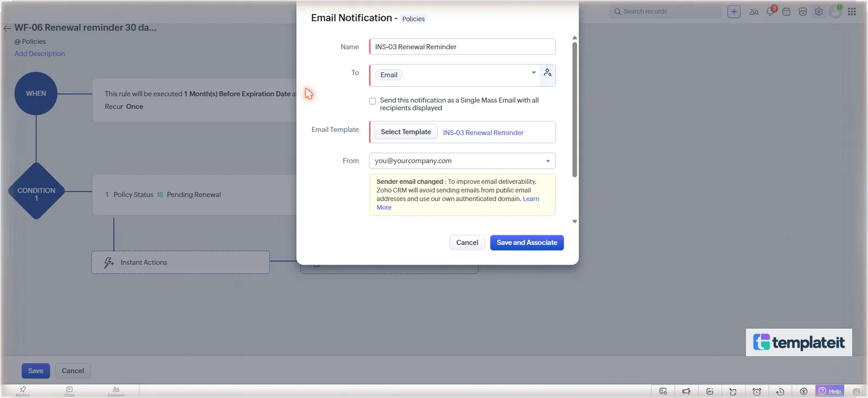Select the CONDITION 1 diamond node
The height and width of the screenshot is (398, 868).
tap(36, 191)
